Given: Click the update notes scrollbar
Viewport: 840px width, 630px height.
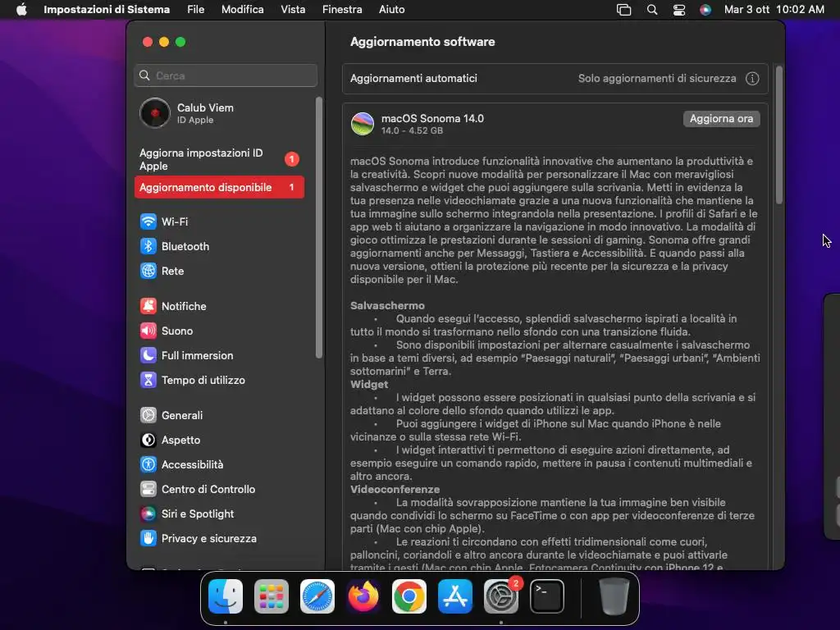Looking at the screenshot, I should pos(779,135).
